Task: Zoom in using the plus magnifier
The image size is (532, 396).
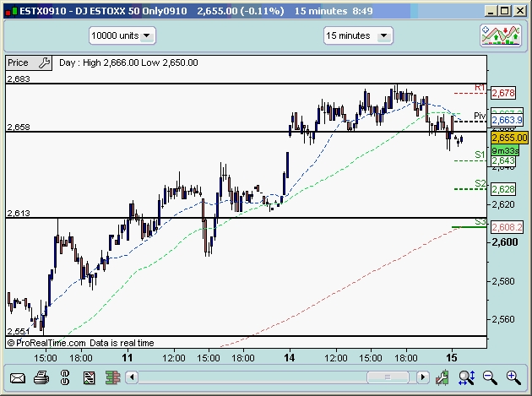Action: [513, 377]
